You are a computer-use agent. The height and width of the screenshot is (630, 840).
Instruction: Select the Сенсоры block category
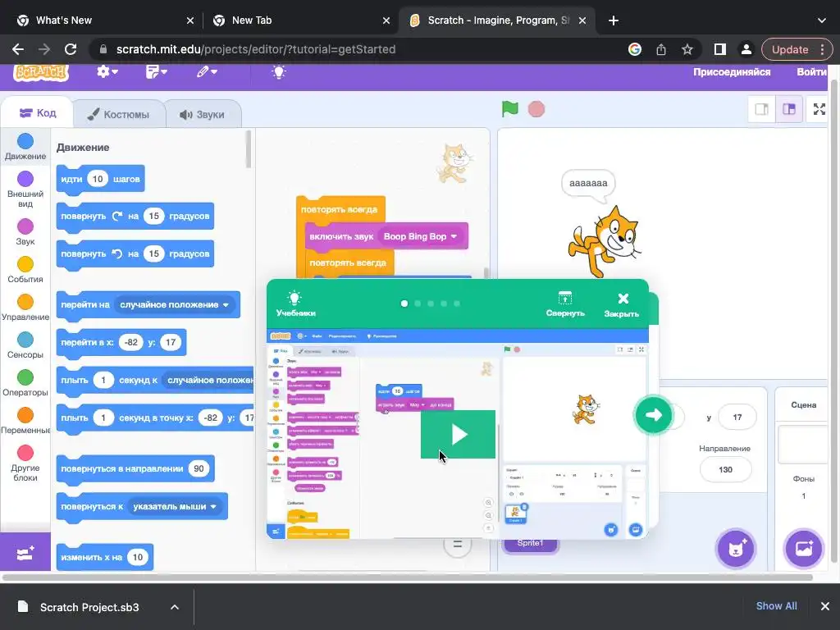click(x=25, y=345)
